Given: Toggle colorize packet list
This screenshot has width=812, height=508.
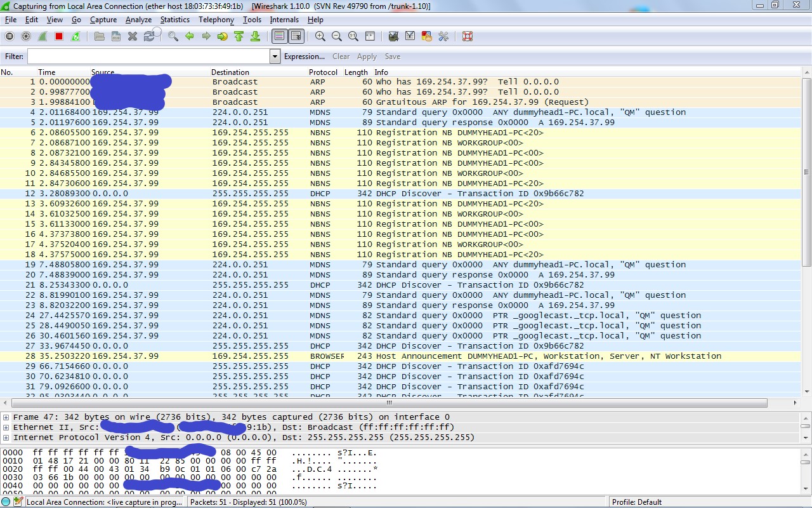Looking at the screenshot, I should 279,36.
